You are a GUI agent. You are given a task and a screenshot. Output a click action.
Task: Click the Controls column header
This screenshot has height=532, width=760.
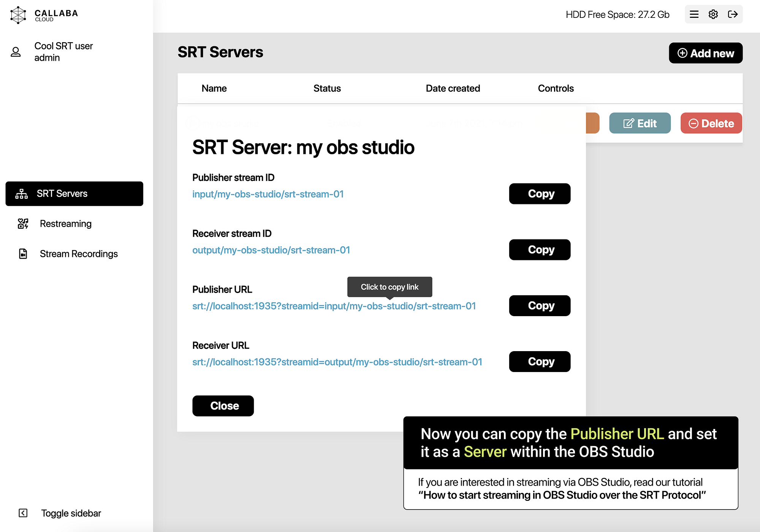pos(556,89)
